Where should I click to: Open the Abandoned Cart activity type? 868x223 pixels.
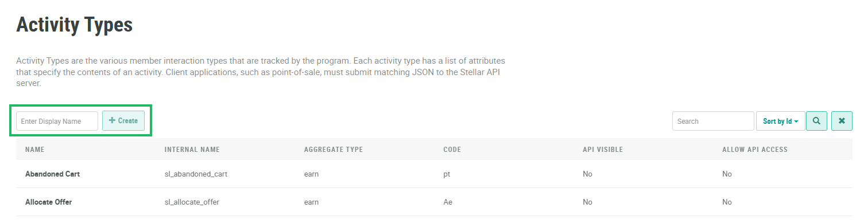[52, 174]
